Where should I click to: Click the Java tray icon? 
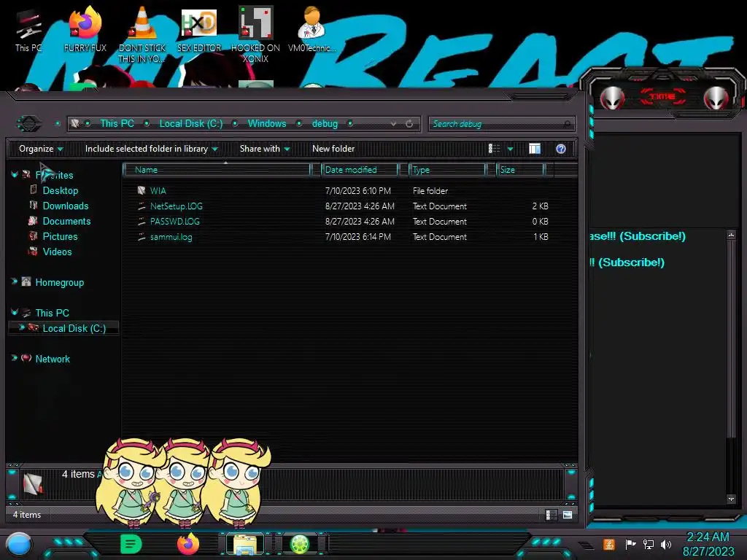point(609,544)
